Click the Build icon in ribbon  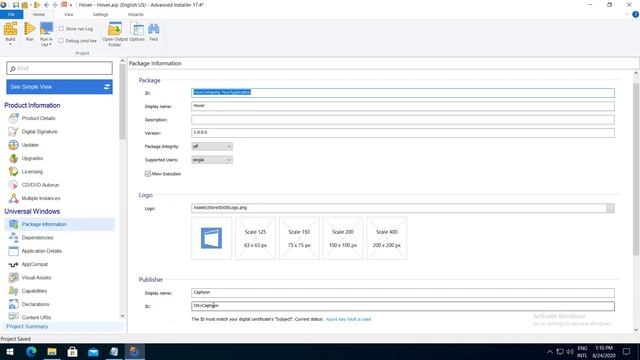click(x=10, y=29)
